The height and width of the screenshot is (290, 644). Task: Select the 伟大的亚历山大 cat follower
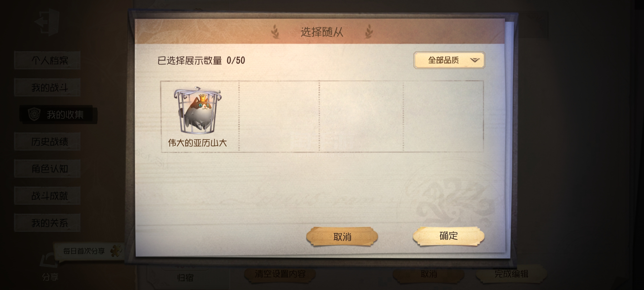click(197, 116)
